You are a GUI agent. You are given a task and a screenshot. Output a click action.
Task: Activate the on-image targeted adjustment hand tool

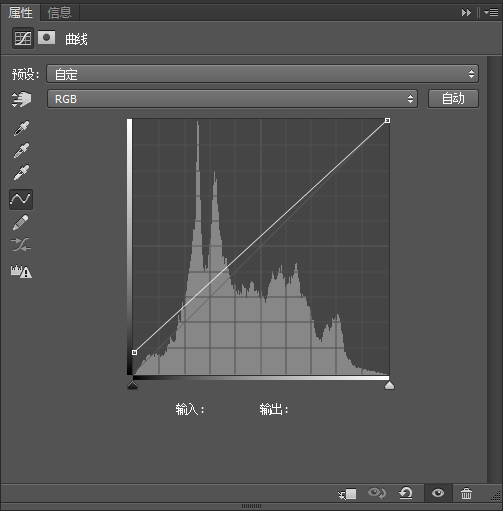tap(21, 99)
